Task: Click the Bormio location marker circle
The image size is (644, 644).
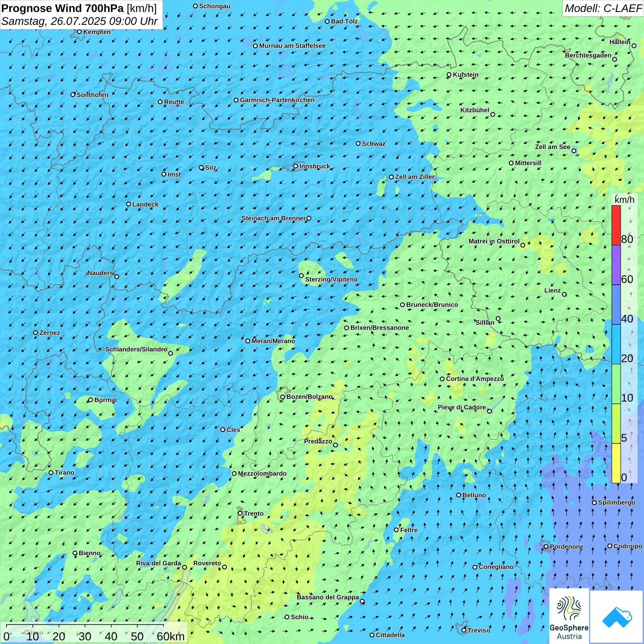Action: point(91,400)
